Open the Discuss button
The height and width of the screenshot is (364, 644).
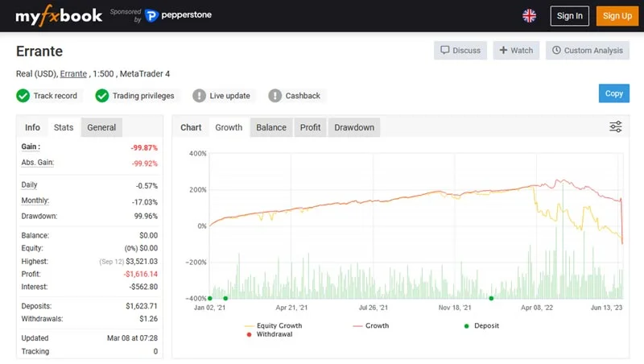(x=460, y=50)
